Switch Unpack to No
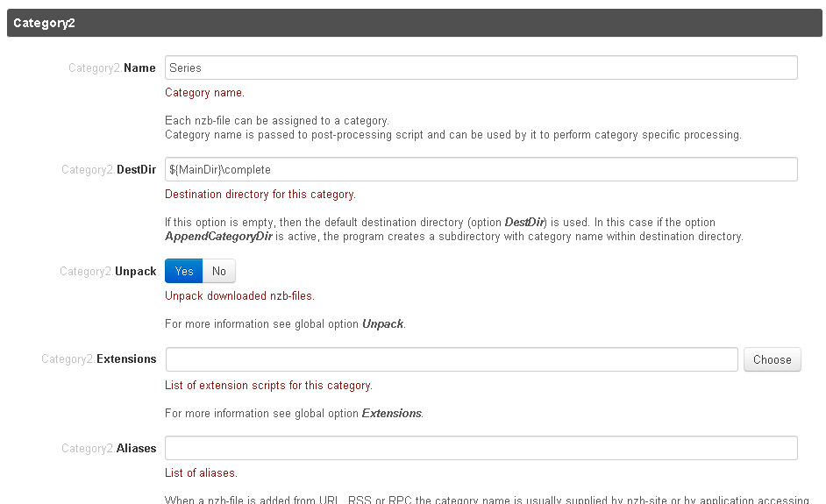Viewport: 826px width, 504px height. [219, 271]
